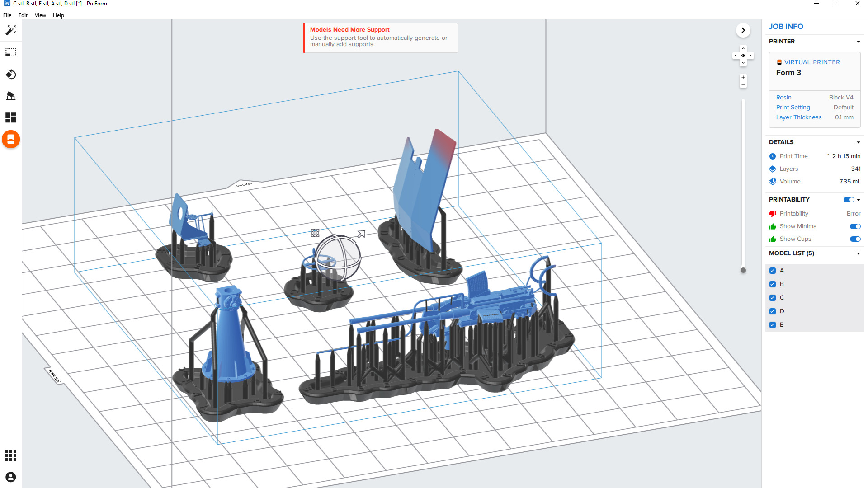The width and height of the screenshot is (868, 488).
Task: Toggle the Show Cups switch
Action: point(855,239)
